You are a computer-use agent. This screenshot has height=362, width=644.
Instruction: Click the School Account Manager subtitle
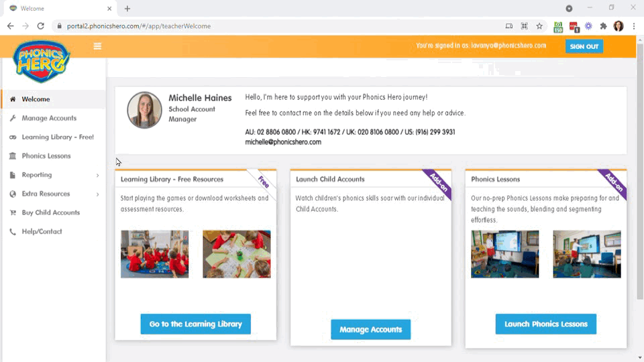[x=192, y=114]
